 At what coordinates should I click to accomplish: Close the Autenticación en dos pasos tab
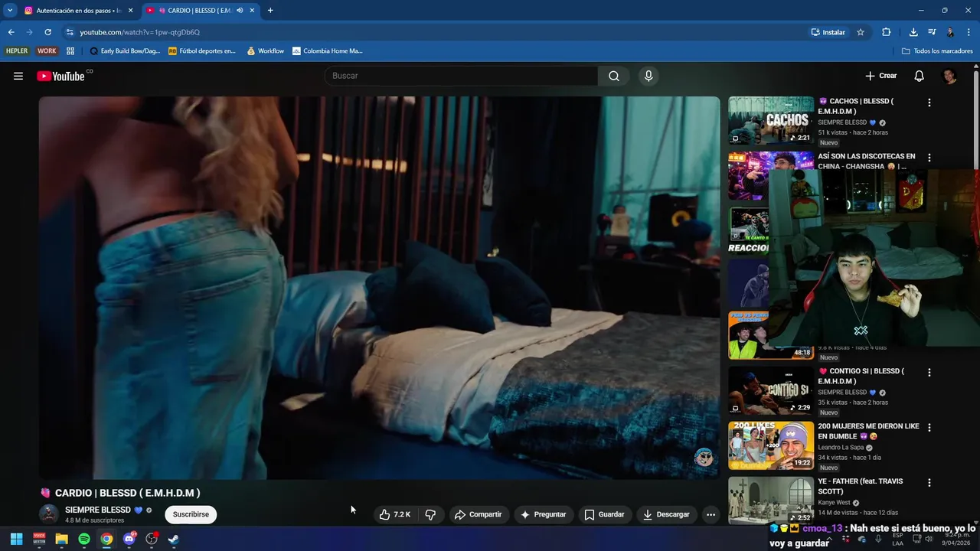[x=130, y=11]
